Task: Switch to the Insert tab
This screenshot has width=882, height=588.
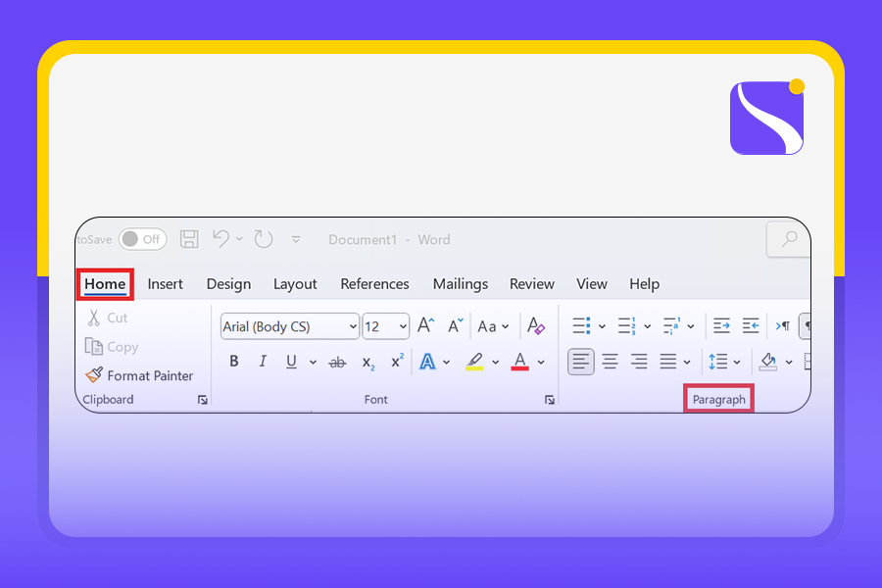Action: point(166,284)
